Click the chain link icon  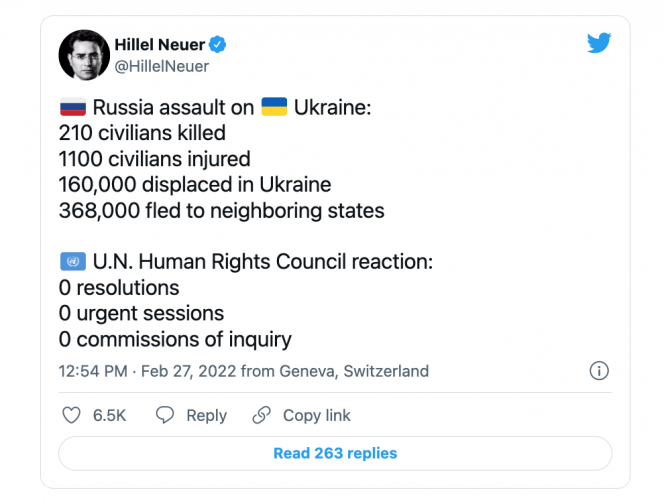coord(261,415)
